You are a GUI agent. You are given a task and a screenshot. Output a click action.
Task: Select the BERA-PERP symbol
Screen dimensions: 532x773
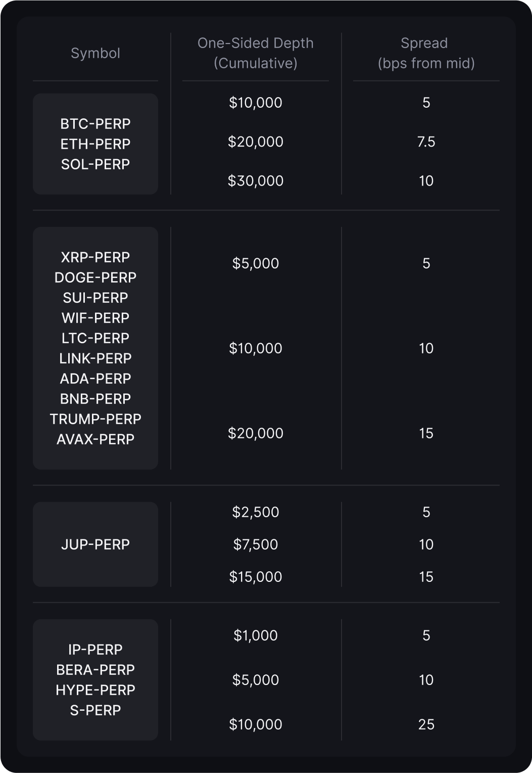coord(95,670)
